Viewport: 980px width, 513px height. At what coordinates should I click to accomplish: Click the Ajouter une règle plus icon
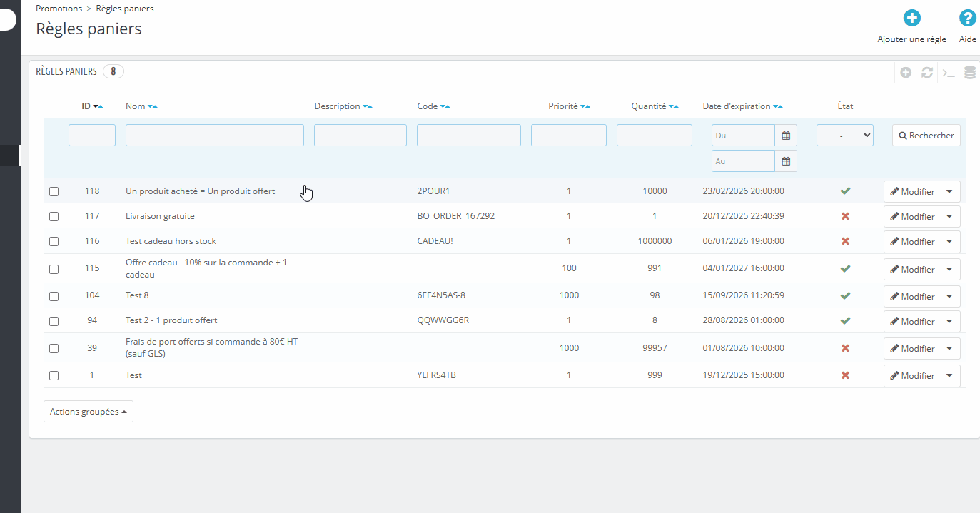[x=911, y=19]
